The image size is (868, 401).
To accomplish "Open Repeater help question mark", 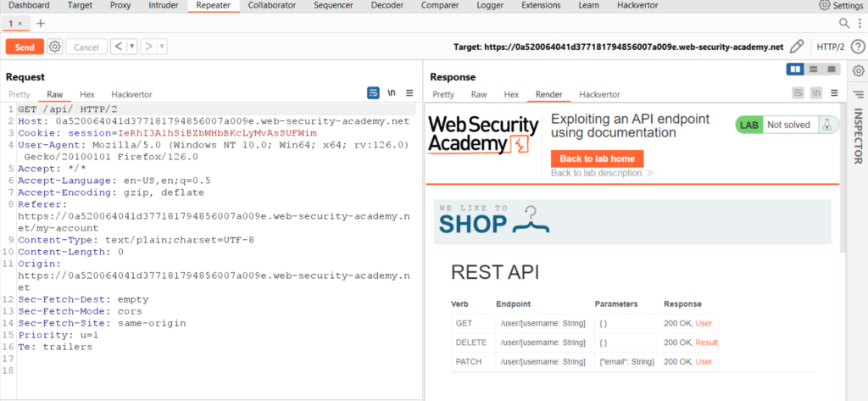I will click(x=858, y=47).
